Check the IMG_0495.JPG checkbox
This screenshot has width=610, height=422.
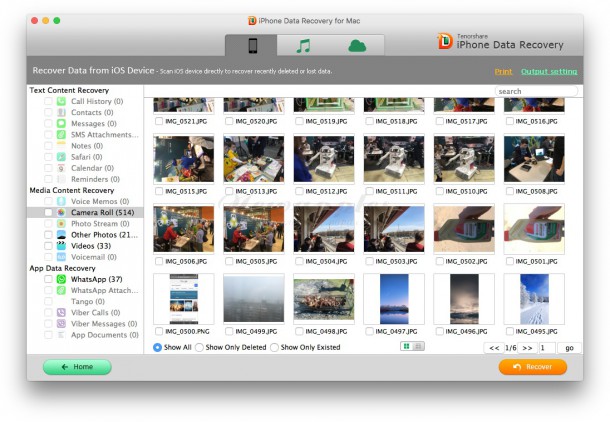(509, 331)
